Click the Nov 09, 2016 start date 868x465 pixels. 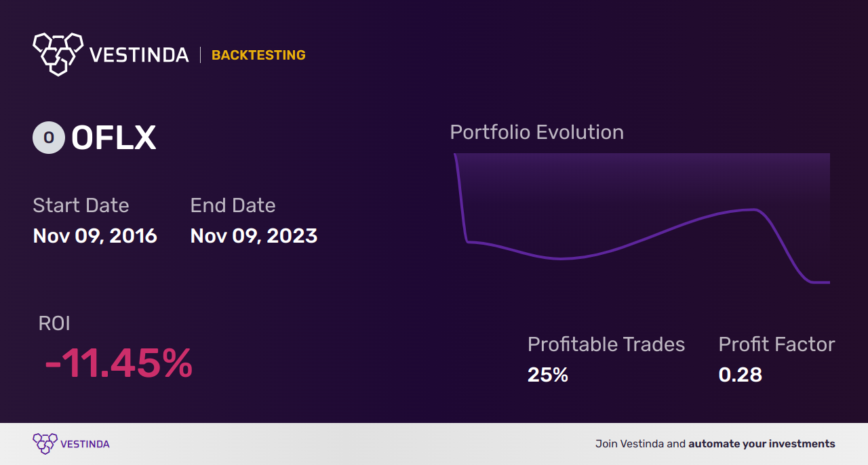[95, 236]
